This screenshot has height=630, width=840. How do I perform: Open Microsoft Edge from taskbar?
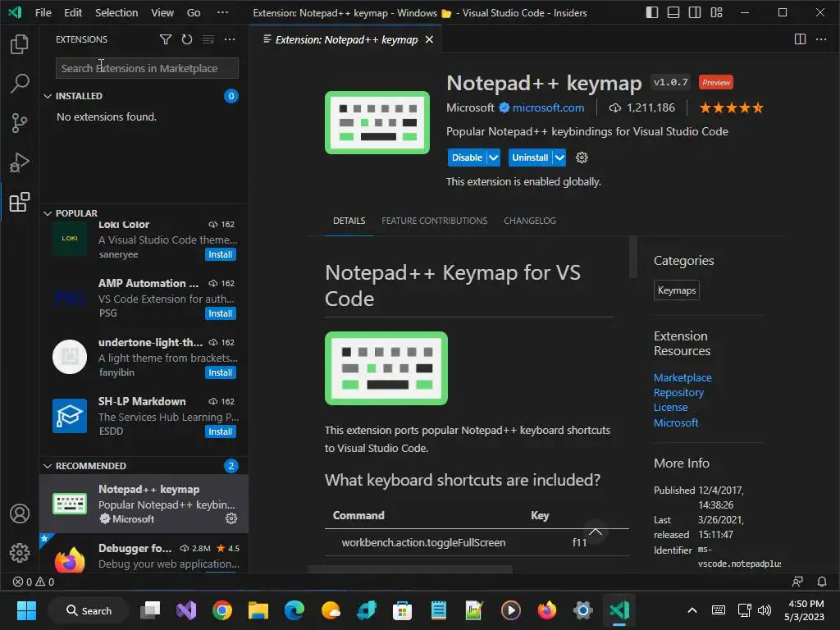(294, 610)
